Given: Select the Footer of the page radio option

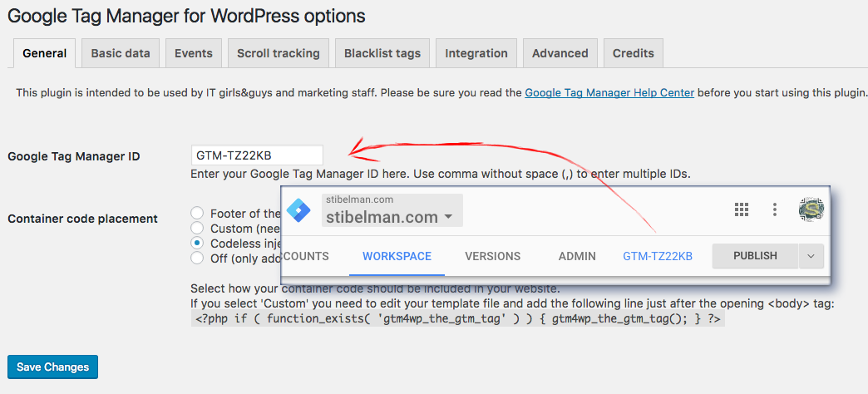Looking at the screenshot, I should coord(196,213).
